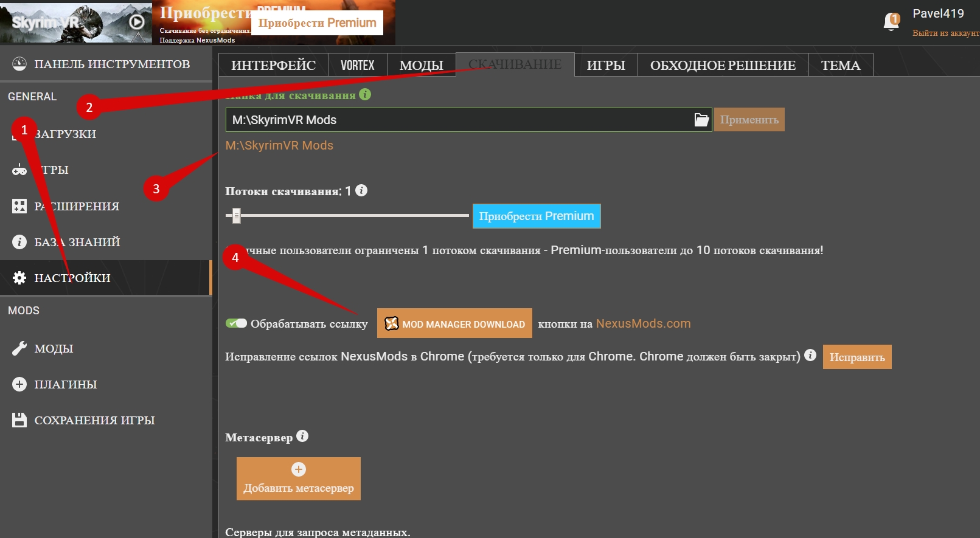Screen dimensions: 980x538
Task: Click info icon next to Chrome fix text
Action: [x=810, y=355]
